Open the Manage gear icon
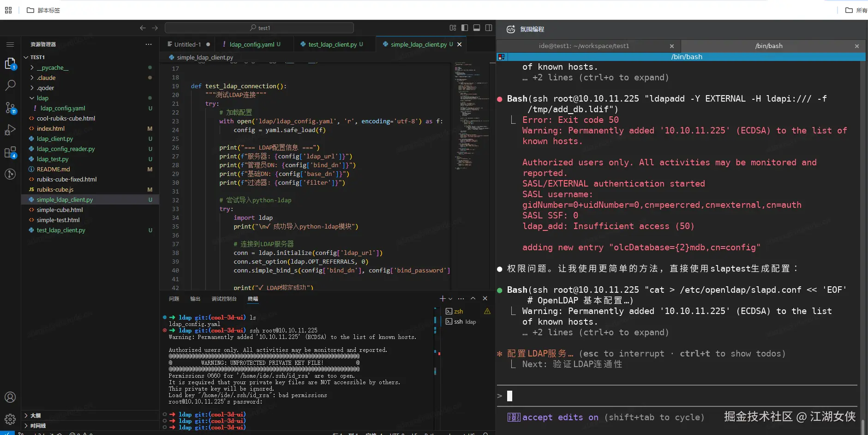This screenshot has height=435, width=868. point(10,419)
